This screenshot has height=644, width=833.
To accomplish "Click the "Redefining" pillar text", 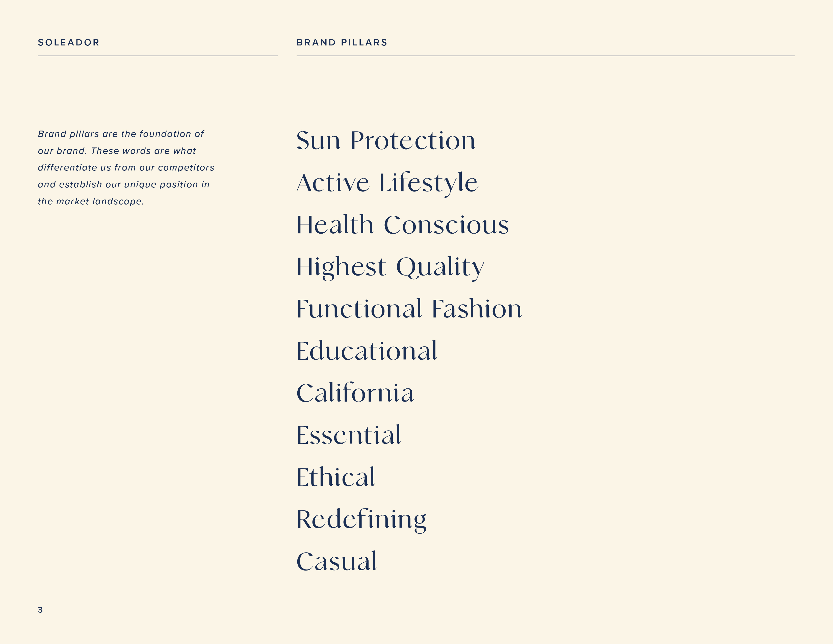I will [x=361, y=519].
